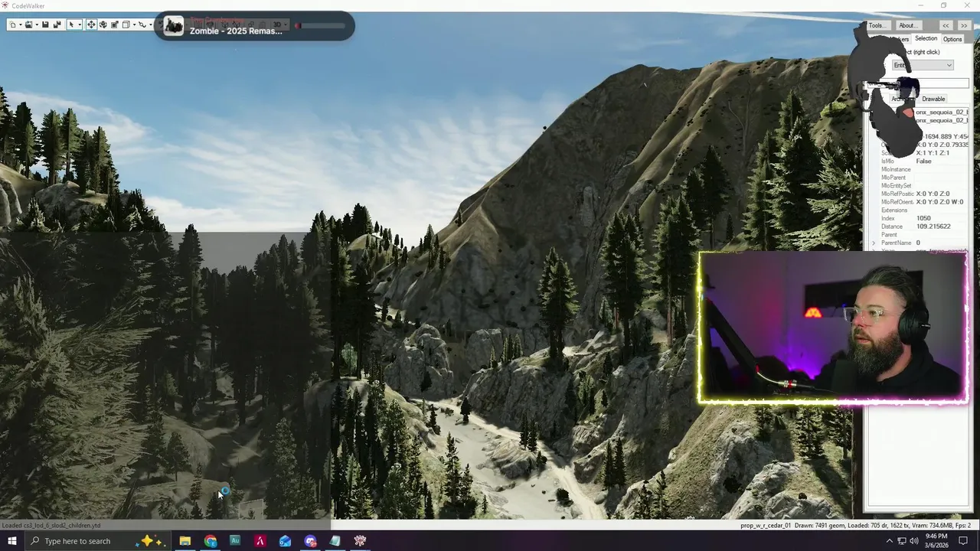Open Discord from the taskbar
This screenshot has height=551, width=980.
tap(310, 541)
